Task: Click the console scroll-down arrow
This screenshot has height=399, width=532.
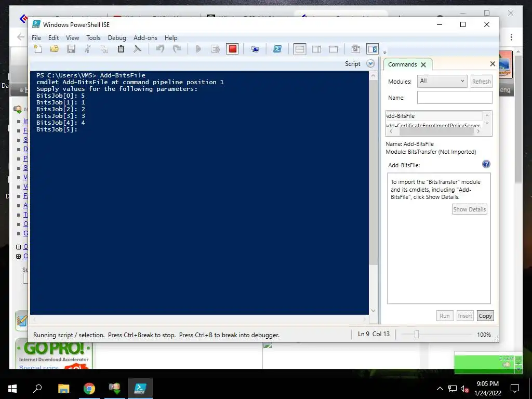Action: coord(373,311)
